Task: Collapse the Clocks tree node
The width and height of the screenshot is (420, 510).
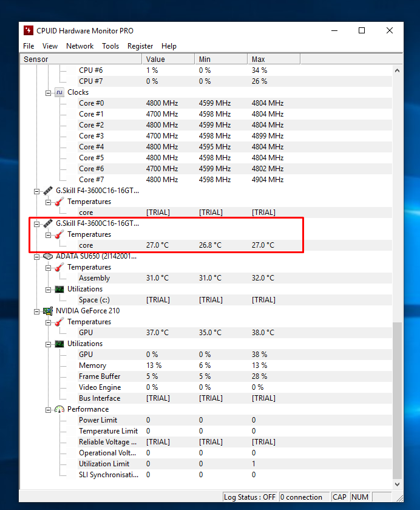Action: (x=48, y=93)
